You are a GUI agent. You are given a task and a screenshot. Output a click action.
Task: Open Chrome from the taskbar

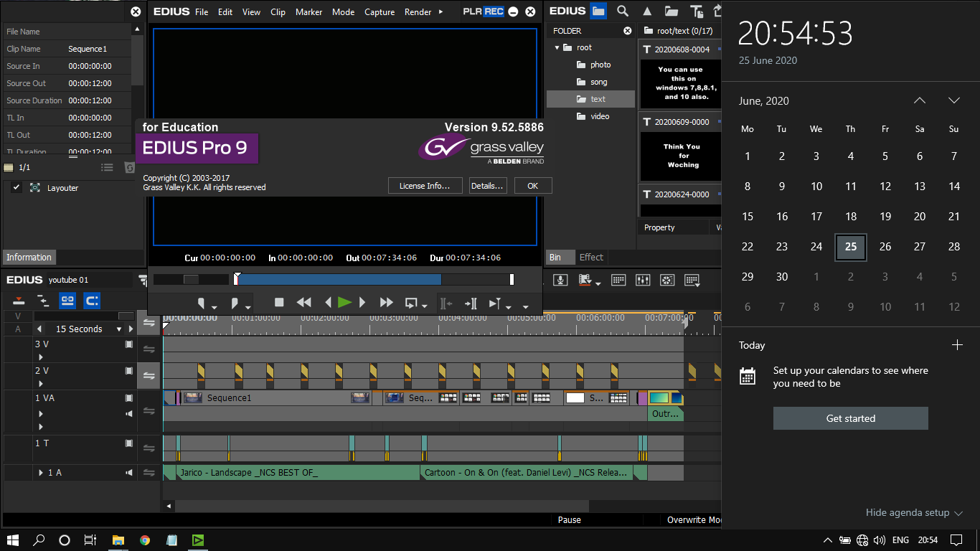pyautogui.click(x=145, y=540)
